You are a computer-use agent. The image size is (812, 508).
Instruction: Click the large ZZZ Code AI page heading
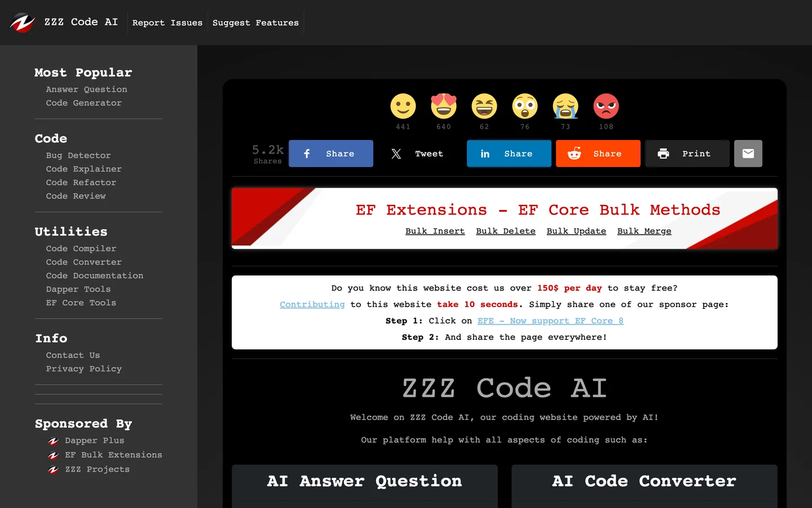tap(505, 388)
